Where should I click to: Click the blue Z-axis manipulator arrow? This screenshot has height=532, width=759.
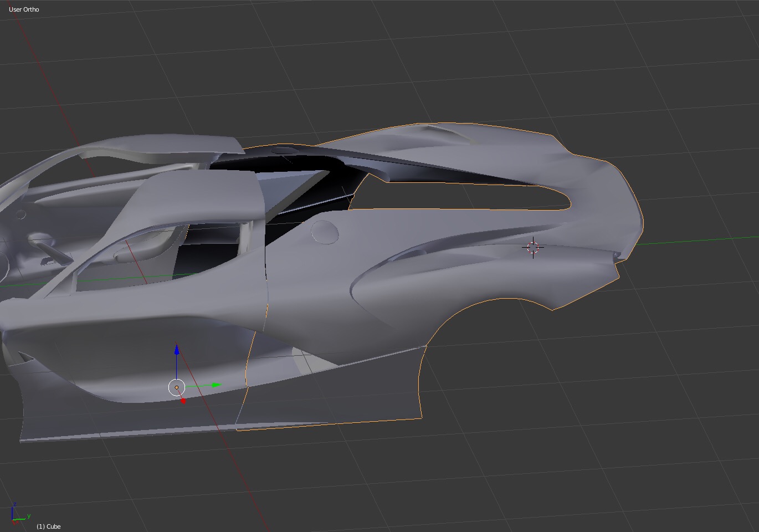[x=177, y=350]
